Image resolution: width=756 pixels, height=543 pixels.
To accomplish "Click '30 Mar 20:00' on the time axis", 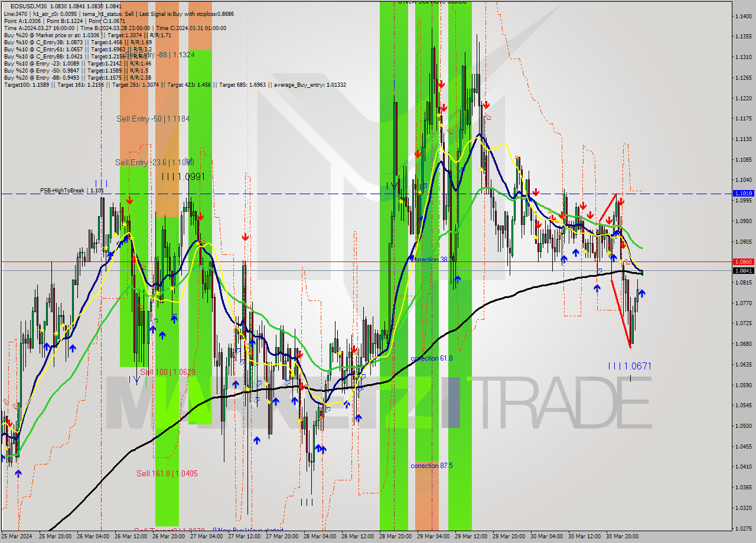I will point(623,537).
